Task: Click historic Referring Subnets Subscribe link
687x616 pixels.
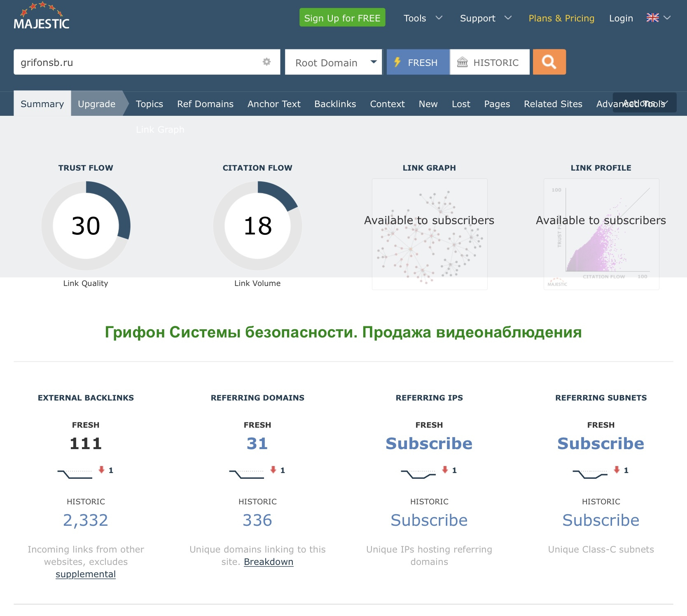Action: point(601,520)
